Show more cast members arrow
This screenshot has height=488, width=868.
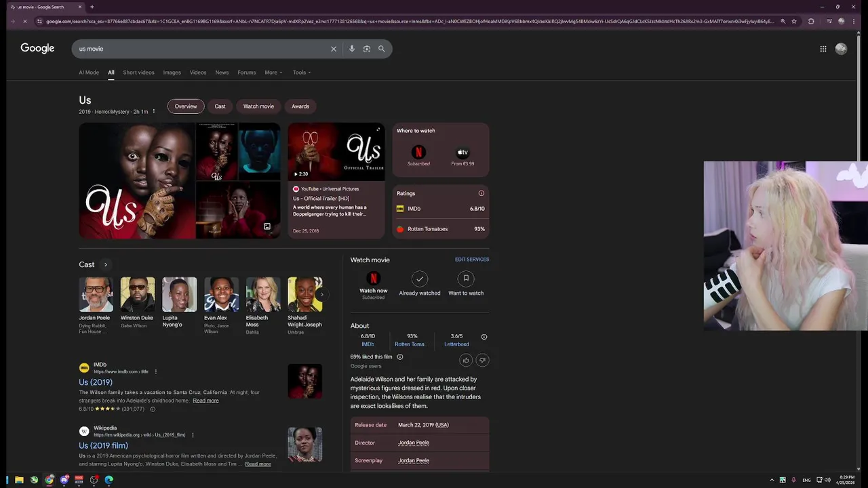322,294
